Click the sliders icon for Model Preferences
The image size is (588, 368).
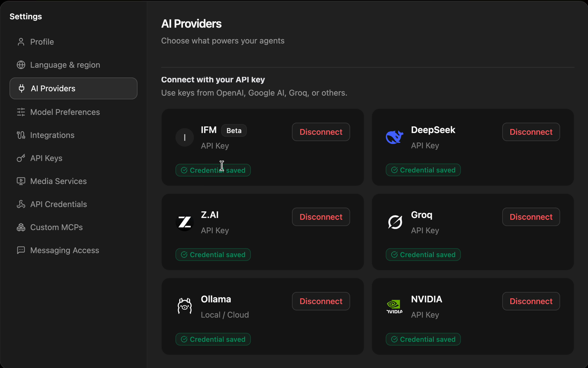(x=21, y=112)
